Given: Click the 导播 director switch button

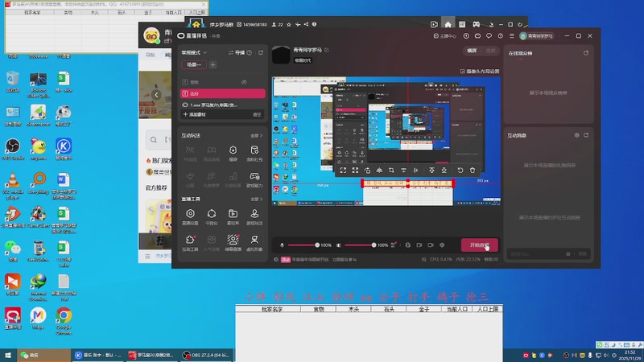Looking at the screenshot, I should pyautogui.click(x=237, y=52).
